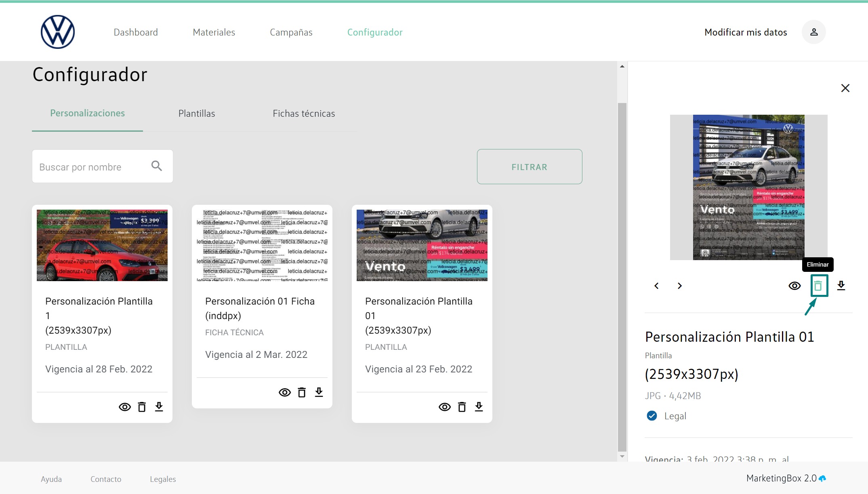Delete the Personalización Plantilla 01 card
This screenshot has height=494, width=868.
point(462,407)
